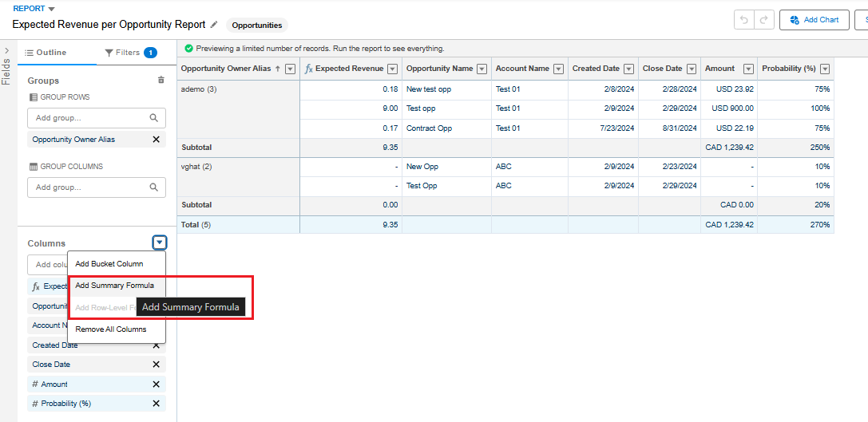This screenshot has width=868, height=422.
Task: Click the pencil icon to edit report name
Action: click(214, 25)
